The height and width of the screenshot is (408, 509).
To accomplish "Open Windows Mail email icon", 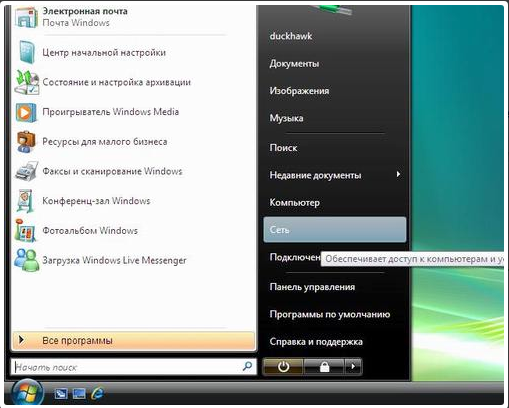I will (26, 17).
